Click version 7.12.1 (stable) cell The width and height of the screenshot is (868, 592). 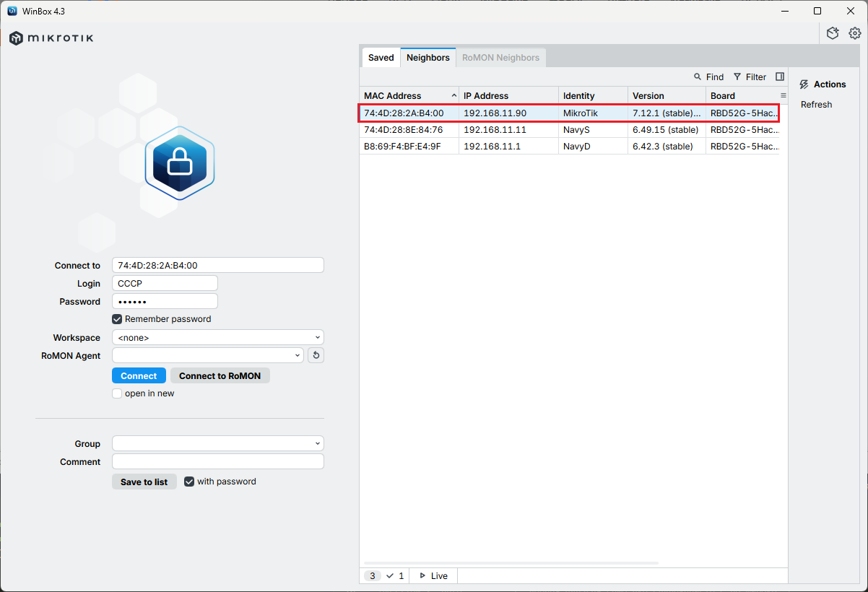pyautogui.click(x=667, y=113)
